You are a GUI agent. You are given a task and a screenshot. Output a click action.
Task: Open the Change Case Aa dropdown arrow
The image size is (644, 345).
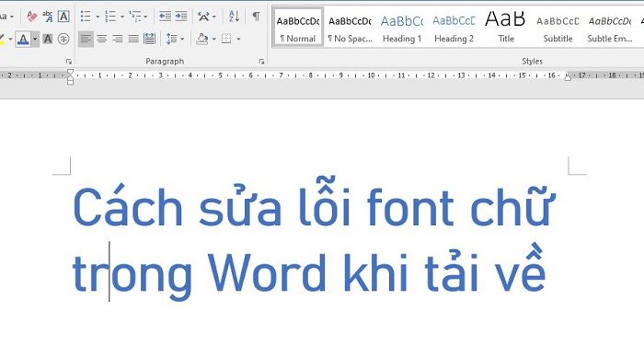(x=11, y=17)
